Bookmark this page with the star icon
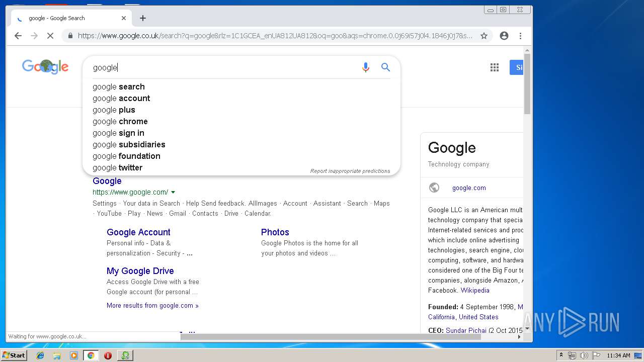This screenshot has width=644, height=362. coord(484,36)
